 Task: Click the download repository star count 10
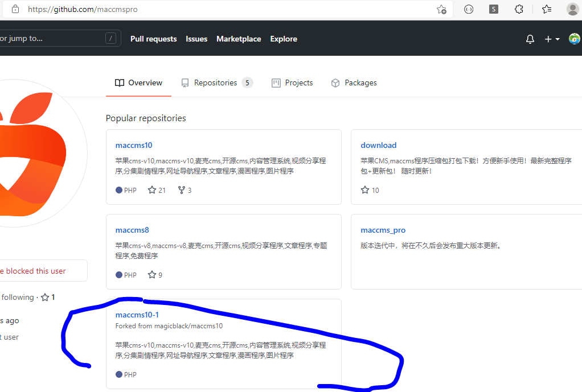[x=370, y=190]
